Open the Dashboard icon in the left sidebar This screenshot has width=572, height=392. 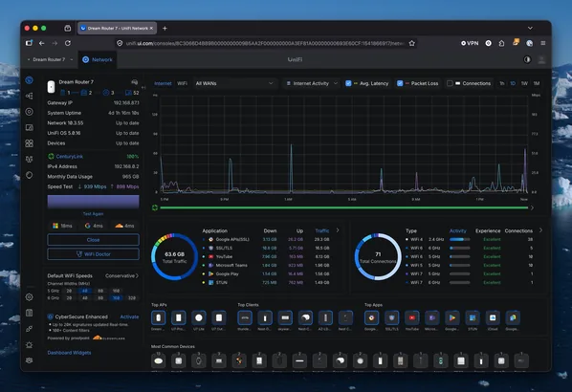pyautogui.click(x=30, y=80)
